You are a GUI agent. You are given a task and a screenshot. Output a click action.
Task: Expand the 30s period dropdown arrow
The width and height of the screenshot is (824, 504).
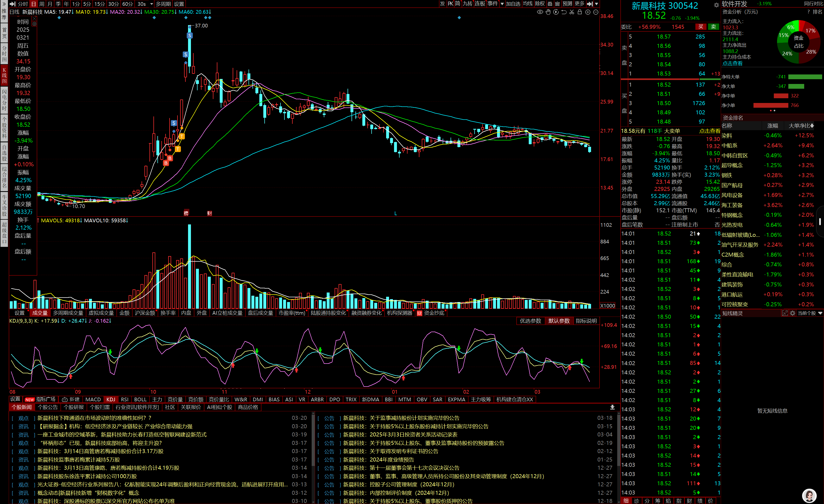click(x=152, y=4)
